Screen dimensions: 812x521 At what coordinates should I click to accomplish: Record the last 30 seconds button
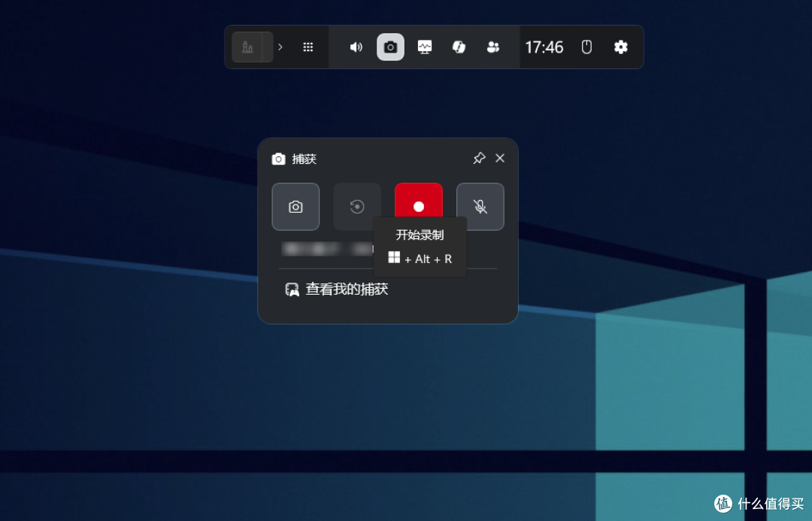[357, 207]
